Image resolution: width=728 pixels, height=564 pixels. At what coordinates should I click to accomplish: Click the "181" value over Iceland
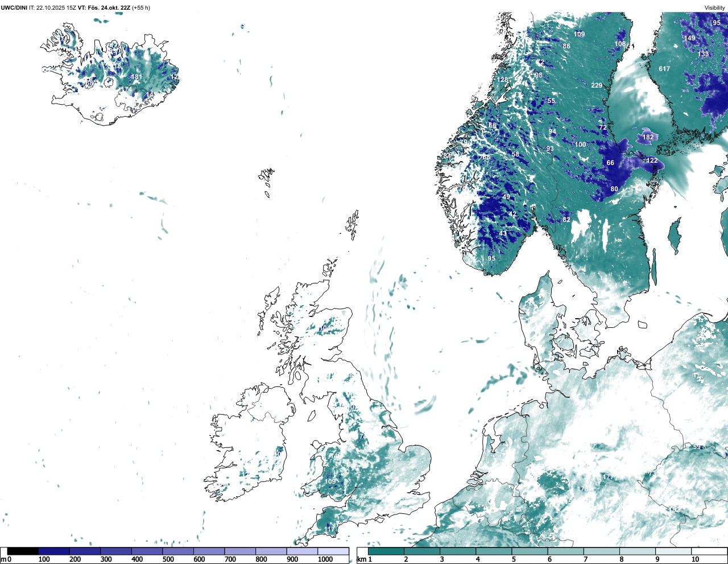(x=137, y=77)
